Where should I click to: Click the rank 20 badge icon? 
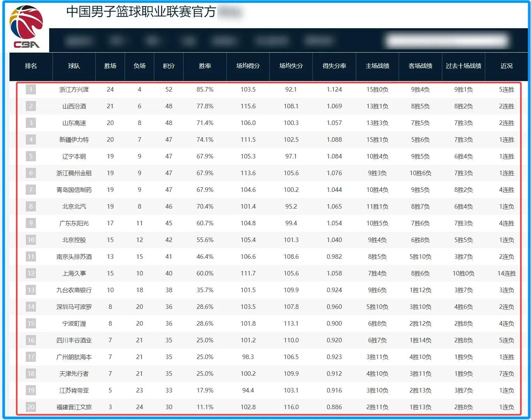[x=31, y=407]
